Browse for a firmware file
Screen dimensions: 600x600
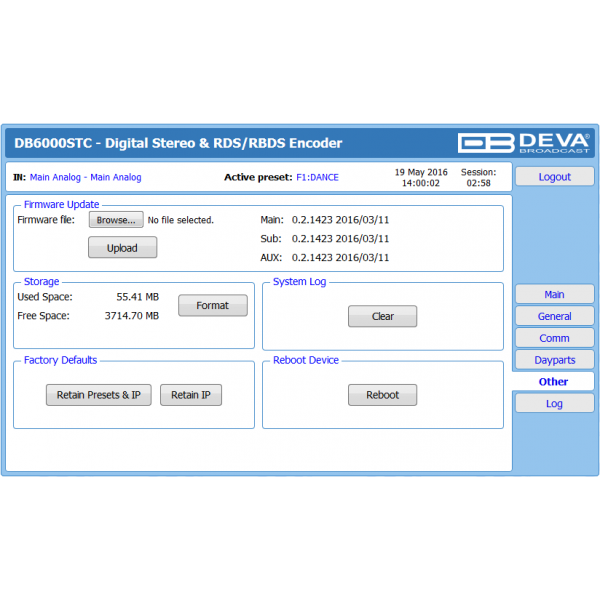116,220
